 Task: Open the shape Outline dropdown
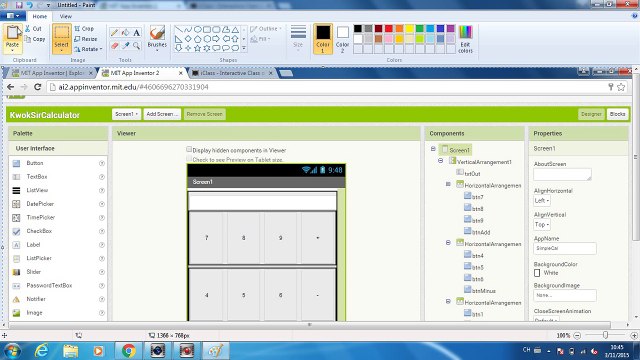[x=266, y=29]
